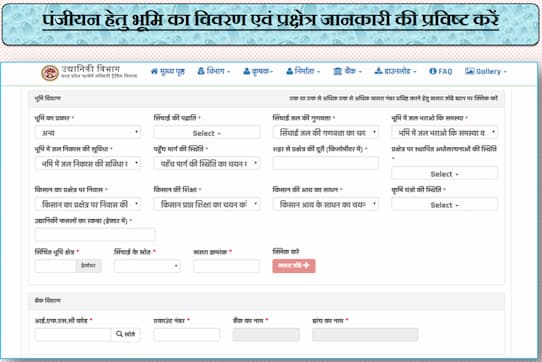Open the Gallery menu

coord(486,71)
